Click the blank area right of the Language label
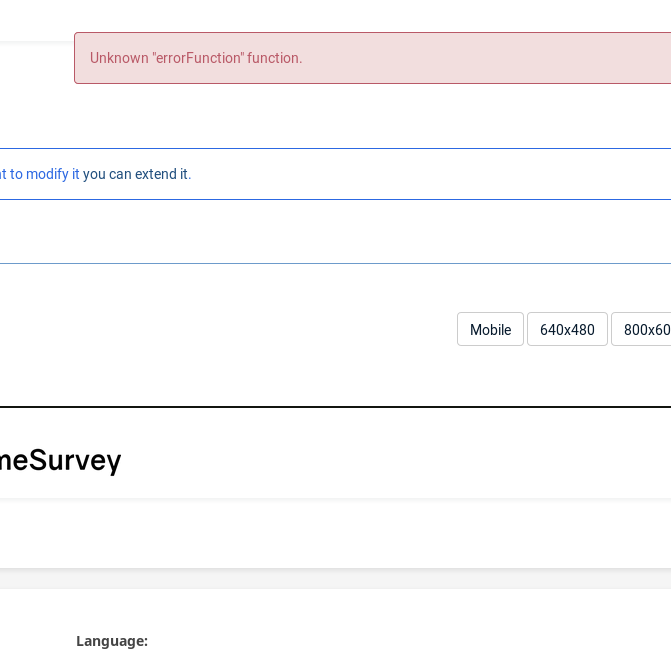 400,641
